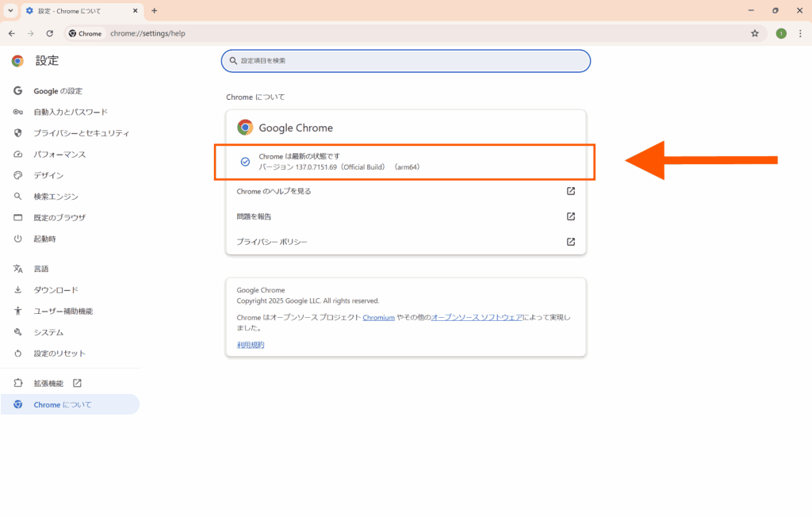Click the 設定項目を検索 search field
This screenshot has height=516, width=812.
[406, 60]
